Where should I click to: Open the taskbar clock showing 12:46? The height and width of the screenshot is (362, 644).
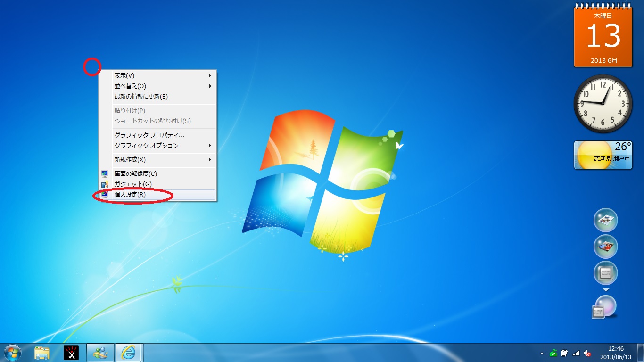(616, 349)
